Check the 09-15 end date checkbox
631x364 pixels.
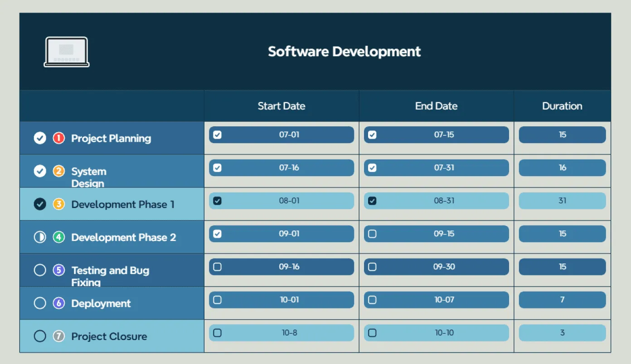point(372,234)
